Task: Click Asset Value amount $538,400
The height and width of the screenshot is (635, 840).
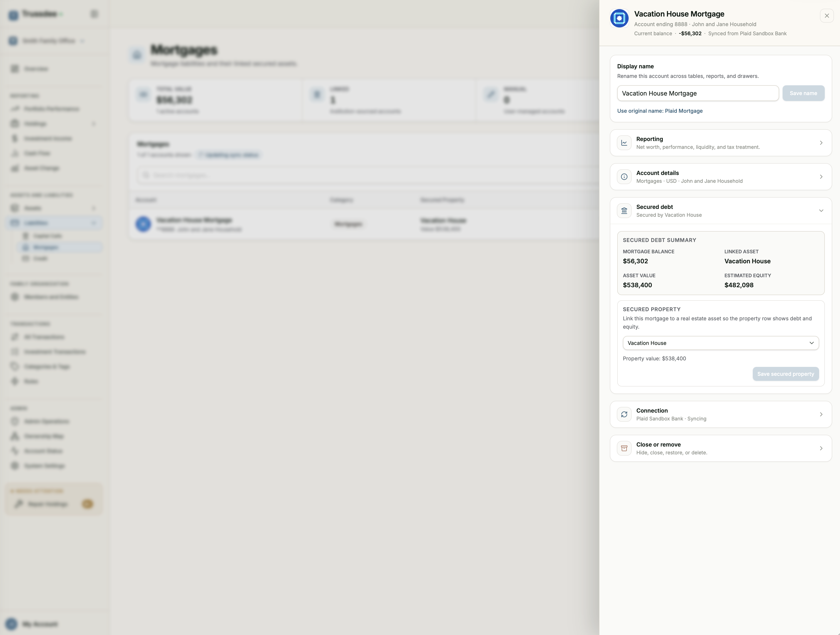Action: click(x=637, y=285)
